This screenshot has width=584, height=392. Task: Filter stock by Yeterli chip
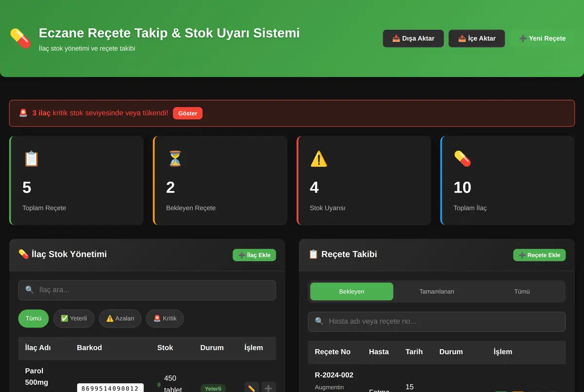click(x=74, y=319)
